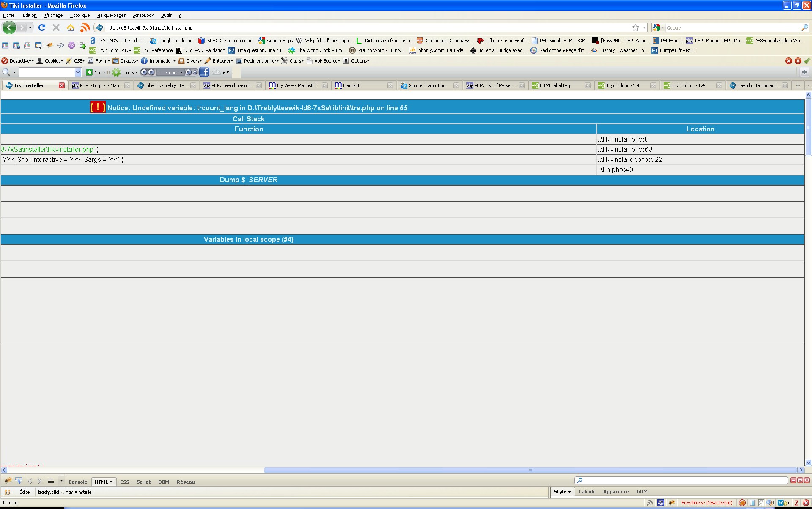Screen dimensions: 812x509
Task: Click the horizontal page scrollbar thumb
Action: click(x=530, y=470)
